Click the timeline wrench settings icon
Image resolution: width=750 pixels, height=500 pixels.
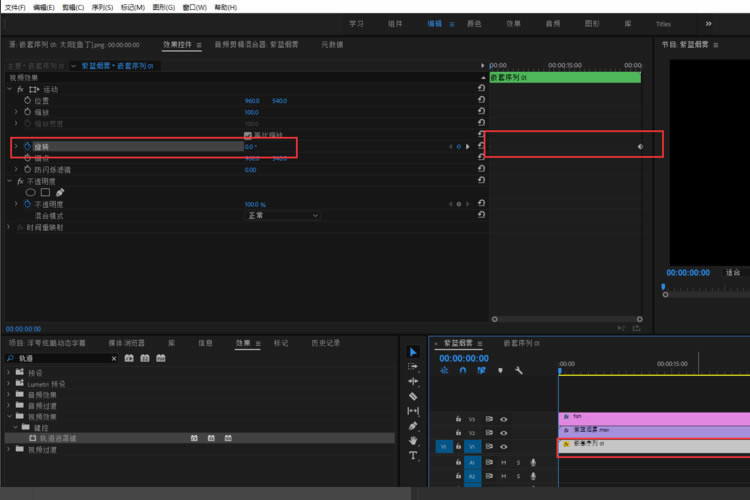pyautogui.click(x=518, y=371)
